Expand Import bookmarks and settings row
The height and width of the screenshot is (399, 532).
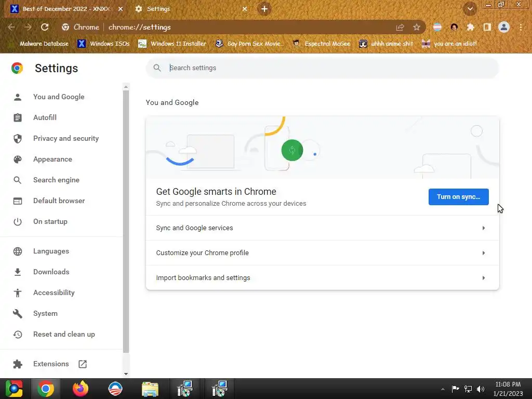click(x=322, y=277)
